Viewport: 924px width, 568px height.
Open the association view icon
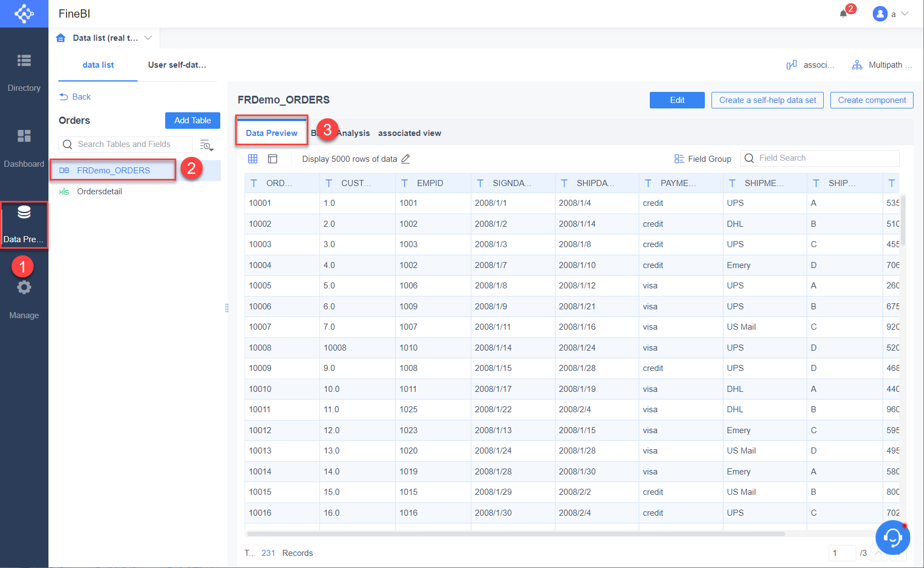click(791, 65)
